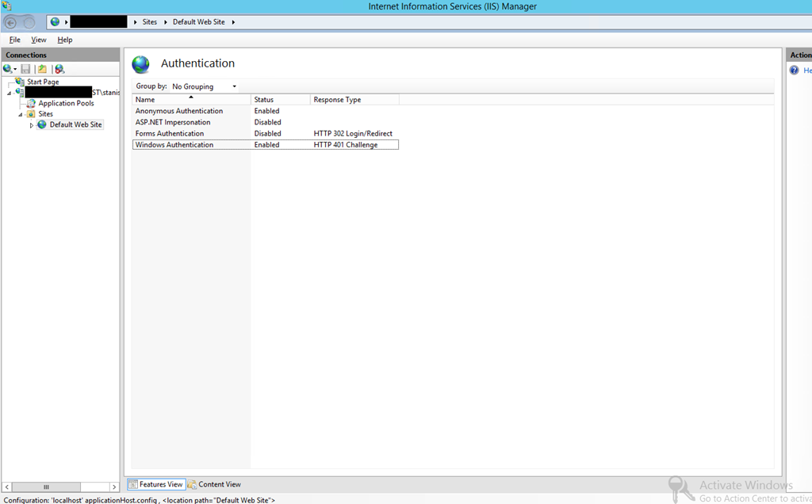Collapse the Sites tree node
Image resolution: width=812 pixels, height=504 pixels.
(21, 114)
